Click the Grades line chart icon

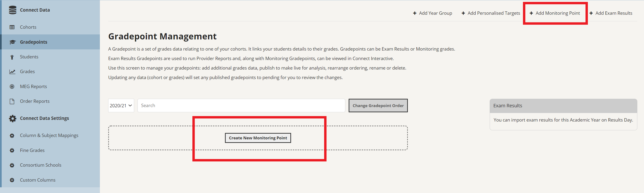click(x=12, y=72)
